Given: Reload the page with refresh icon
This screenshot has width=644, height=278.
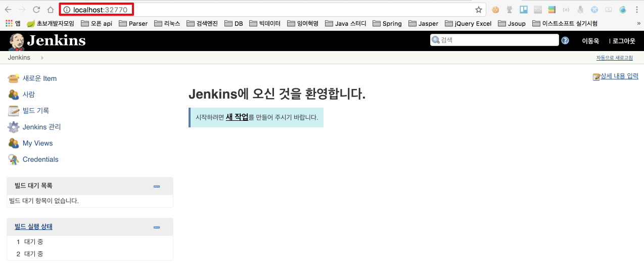Looking at the screenshot, I should (36, 10).
